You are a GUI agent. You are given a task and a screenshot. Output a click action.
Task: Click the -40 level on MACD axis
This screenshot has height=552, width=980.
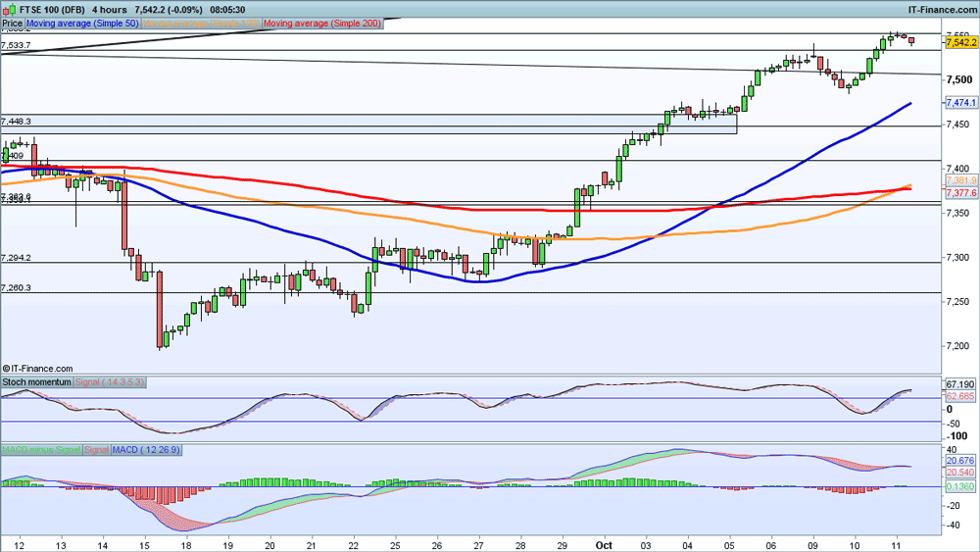(954, 526)
